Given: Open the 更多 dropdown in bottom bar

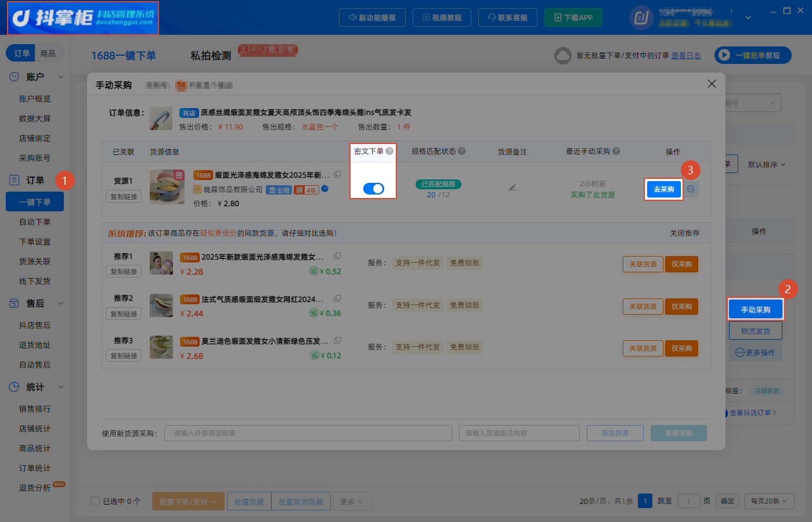Looking at the screenshot, I should click(352, 502).
